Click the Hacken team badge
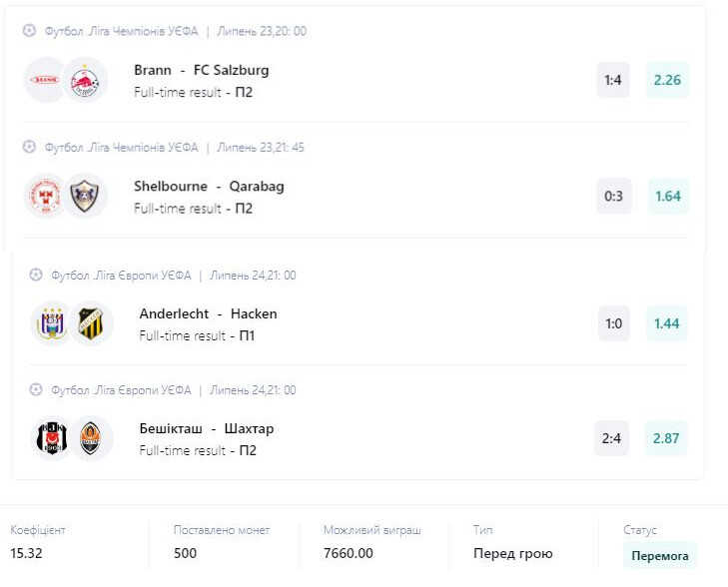Viewport: 728px width, 587px height. pos(91,323)
